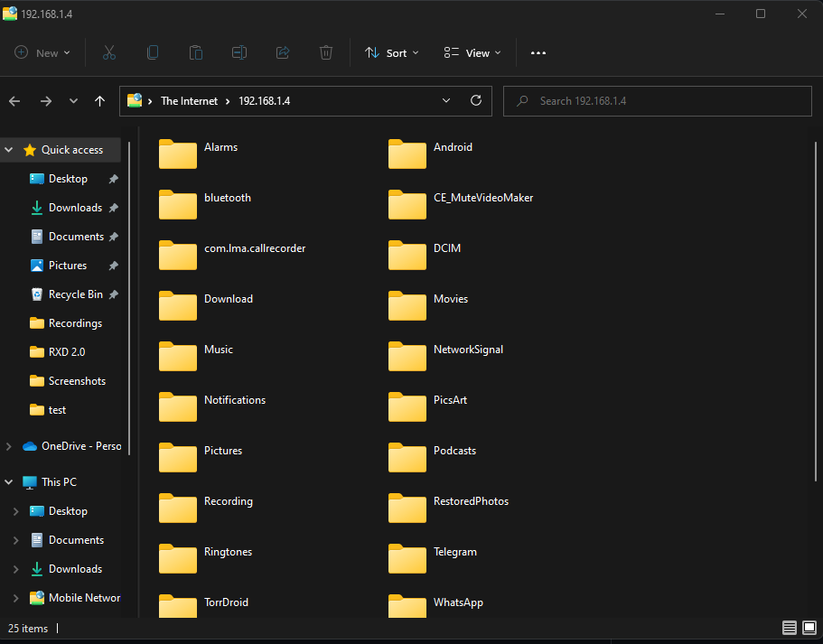Viewport: 823px width, 644px height.
Task: Open the New item dropdown
Action: tap(42, 52)
